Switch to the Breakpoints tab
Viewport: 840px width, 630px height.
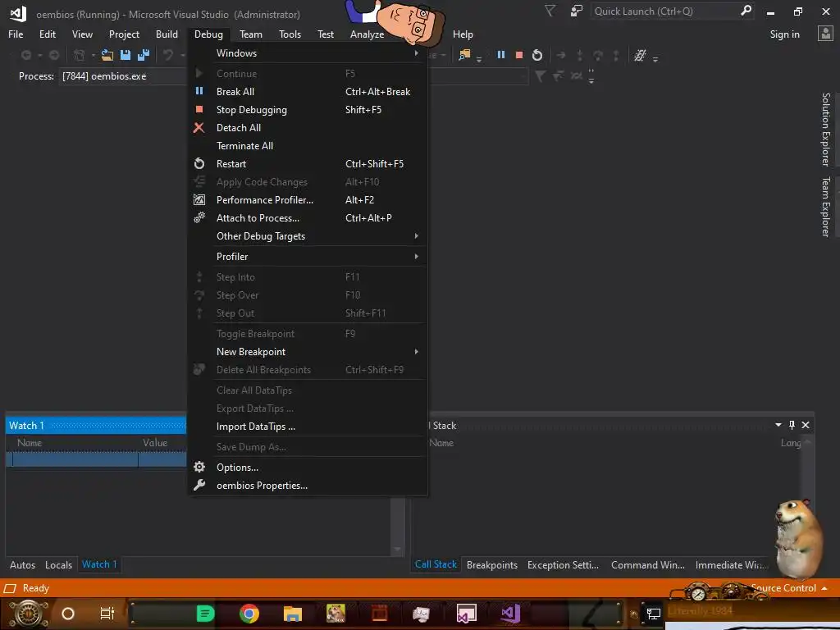point(492,565)
